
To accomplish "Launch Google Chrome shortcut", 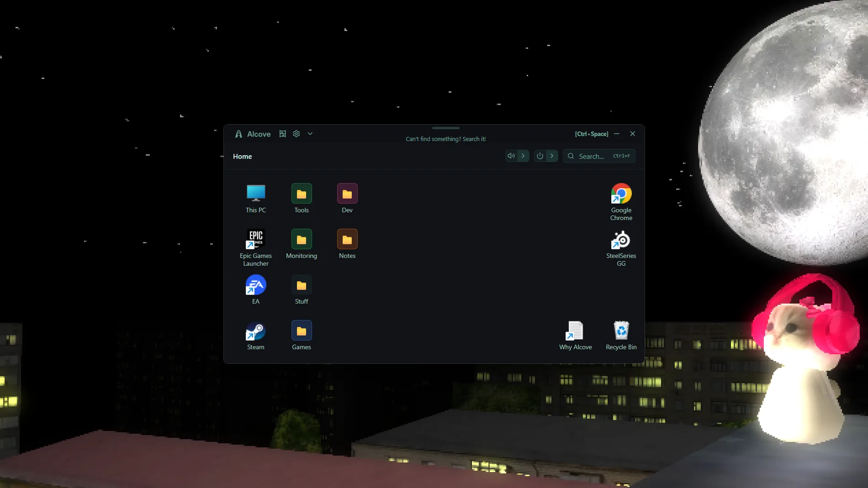I will coord(621,202).
